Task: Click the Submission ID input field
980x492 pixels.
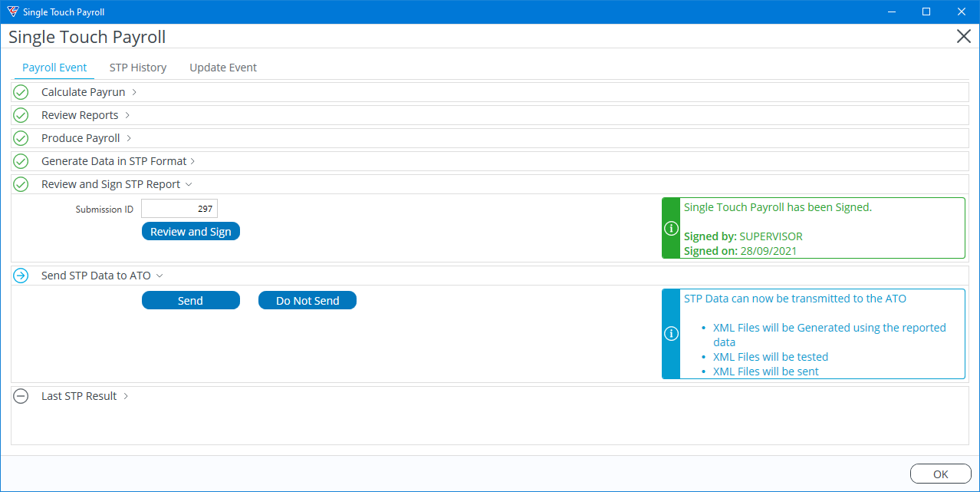Action: tap(179, 209)
